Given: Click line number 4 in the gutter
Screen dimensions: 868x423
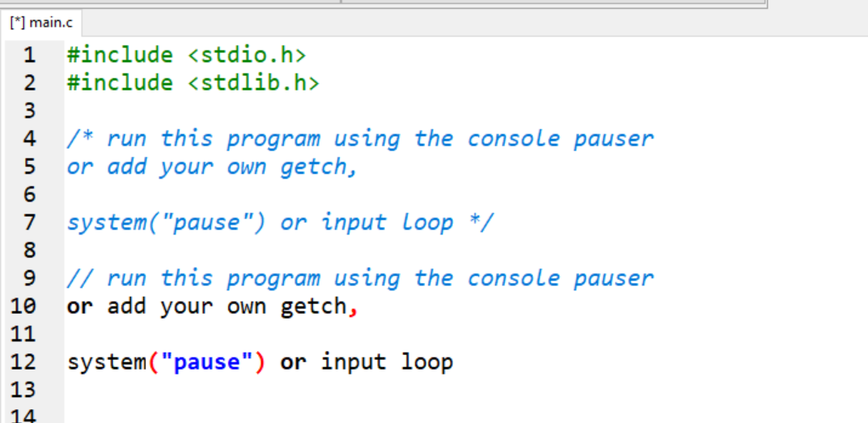Looking at the screenshot, I should (29, 139).
